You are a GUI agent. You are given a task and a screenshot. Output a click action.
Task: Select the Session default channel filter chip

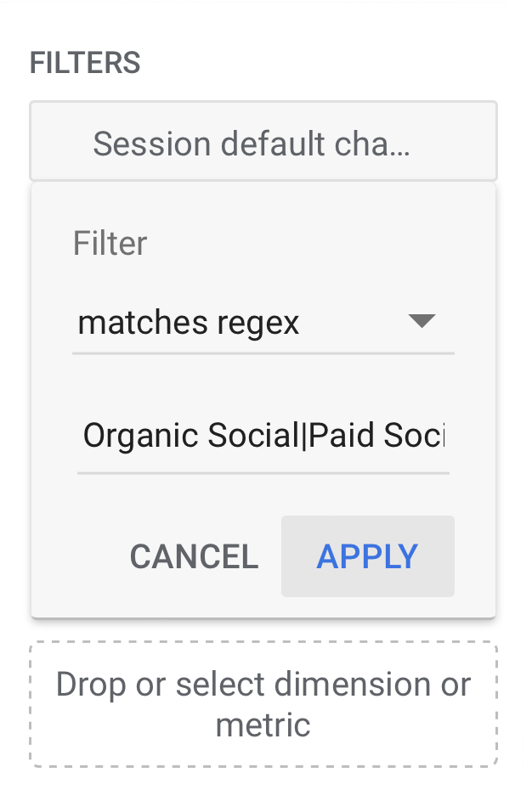click(x=263, y=143)
